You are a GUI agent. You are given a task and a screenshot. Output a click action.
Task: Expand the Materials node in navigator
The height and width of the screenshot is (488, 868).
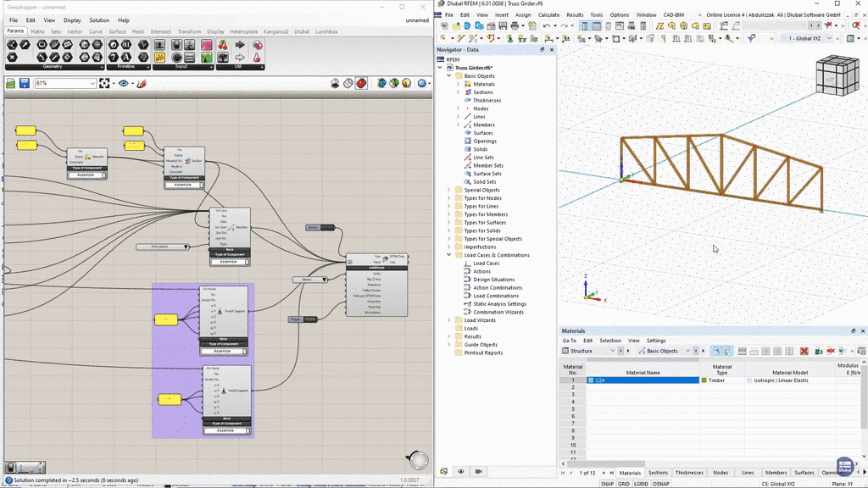tap(458, 85)
